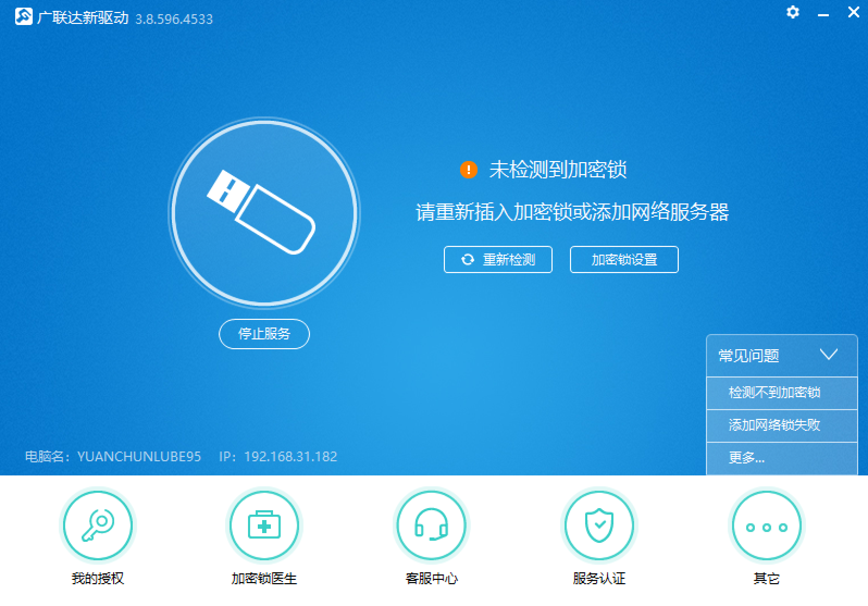
Task: Click the 服务认证 label
Action: pyautogui.click(x=599, y=578)
